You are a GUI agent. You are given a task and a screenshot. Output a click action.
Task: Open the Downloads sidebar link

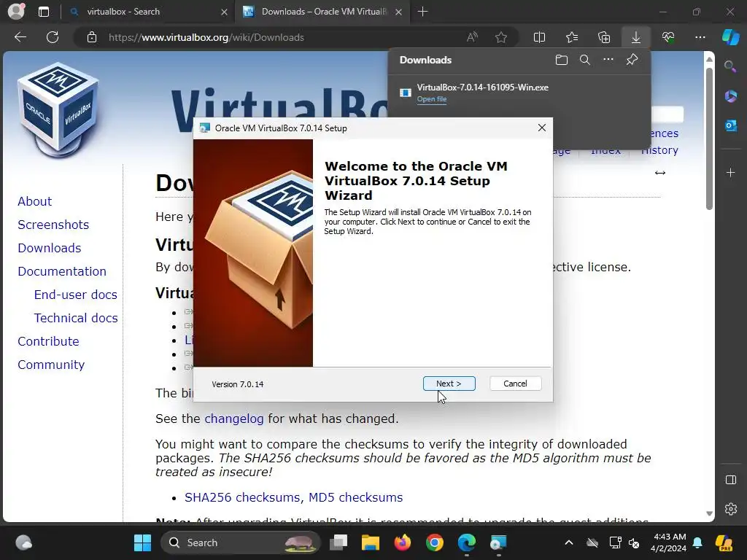point(50,248)
